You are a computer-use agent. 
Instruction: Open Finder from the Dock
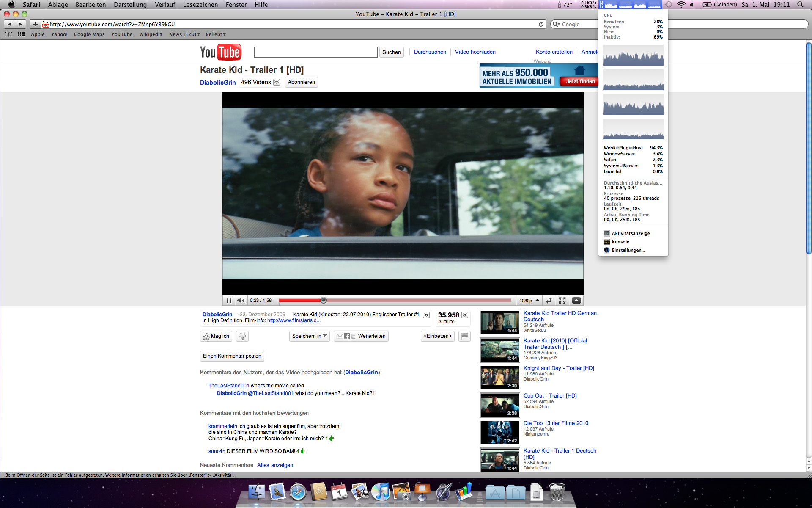click(256, 492)
